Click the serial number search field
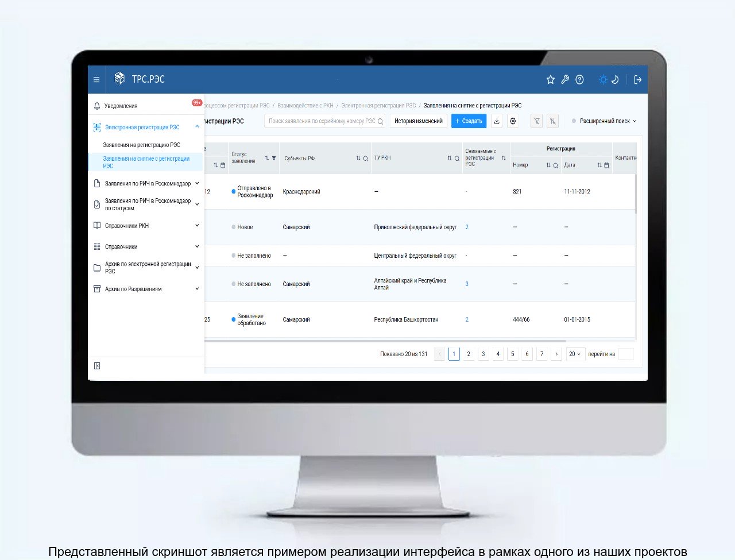Viewport: 735px width, 560px height. coord(322,121)
